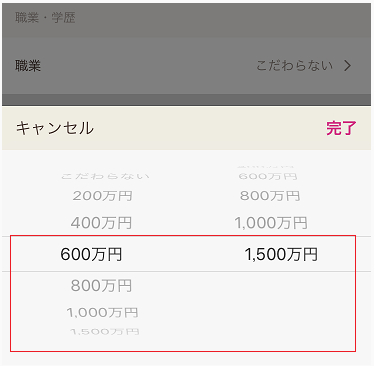Choose faded 1,500万円 in left column
Image resolution: width=374 pixels, height=366 pixels.
point(105,332)
